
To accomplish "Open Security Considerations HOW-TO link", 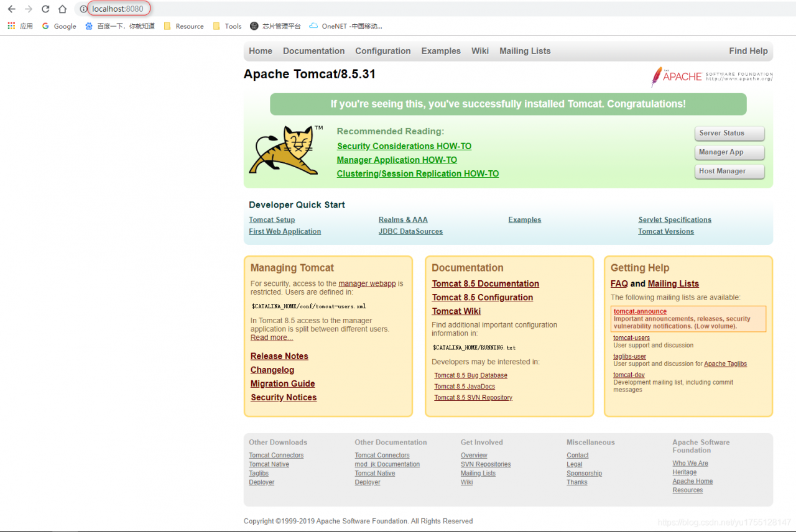I will (404, 146).
